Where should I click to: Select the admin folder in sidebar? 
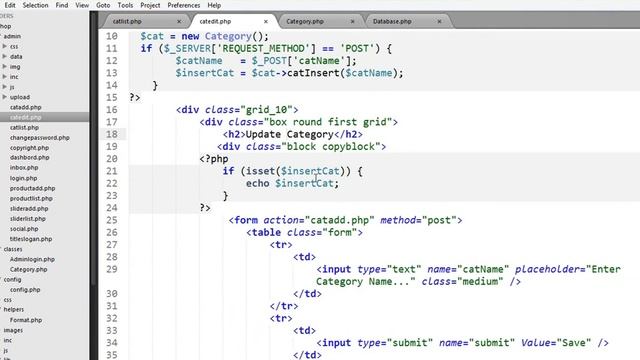[x=12, y=36]
